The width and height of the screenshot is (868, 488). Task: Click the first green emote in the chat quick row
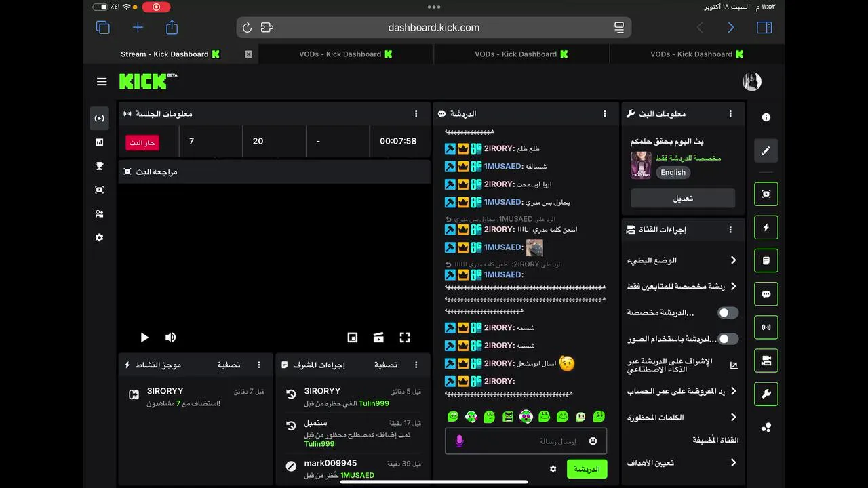[x=453, y=417]
